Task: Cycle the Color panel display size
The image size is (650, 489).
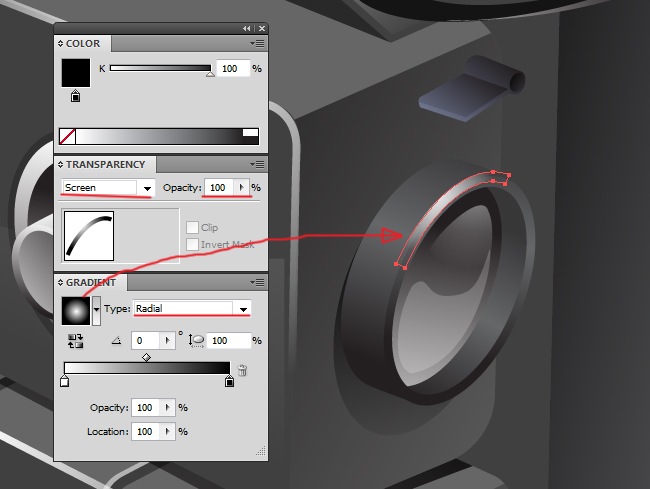Action: [61, 44]
